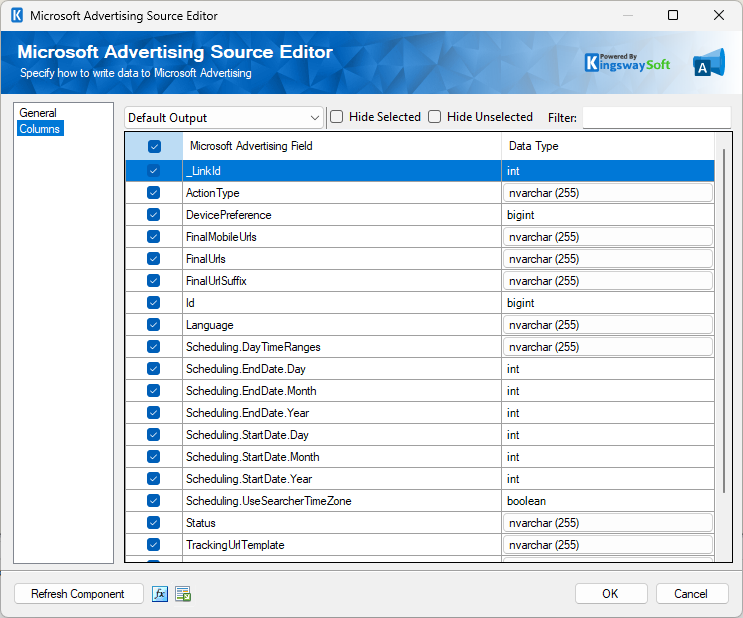
Task: Click the app icon in the title bar
Action: tap(16, 16)
